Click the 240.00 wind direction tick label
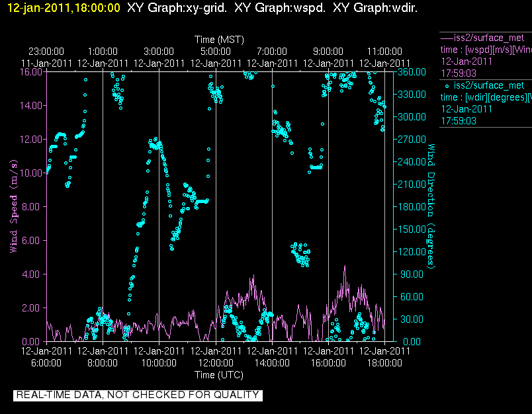The height and width of the screenshot is (414, 532). point(412,162)
